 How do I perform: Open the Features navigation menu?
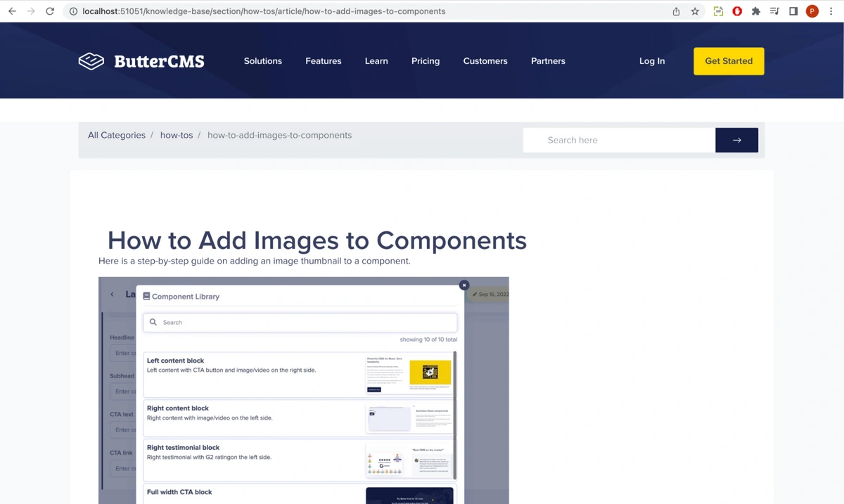(323, 61)
